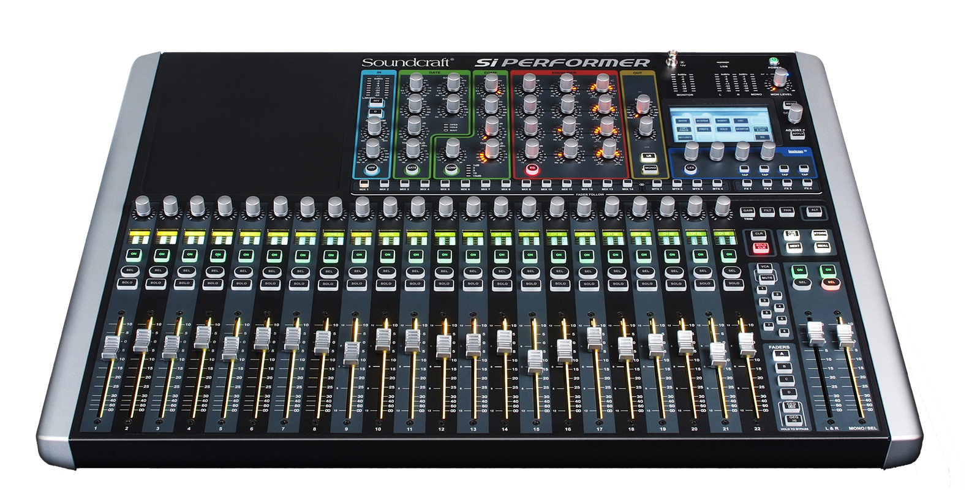The image size is (980, 490).
Task: Tap the green POWER button
Action: click(x=774, y=61)
